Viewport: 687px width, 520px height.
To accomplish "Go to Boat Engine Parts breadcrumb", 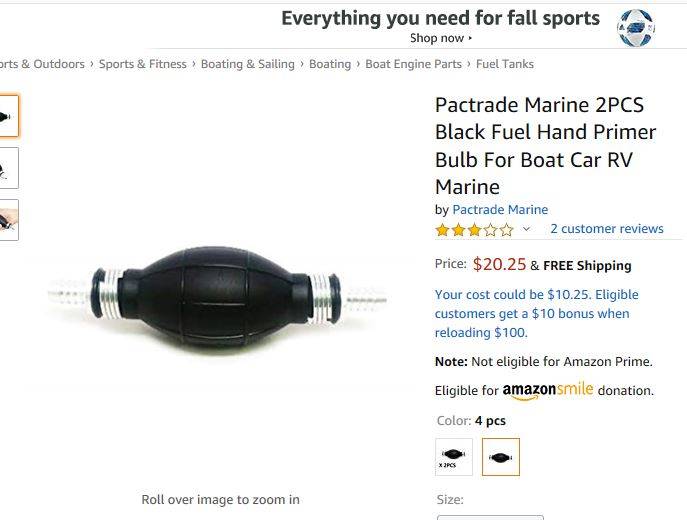I will click(x=413, y=64).
